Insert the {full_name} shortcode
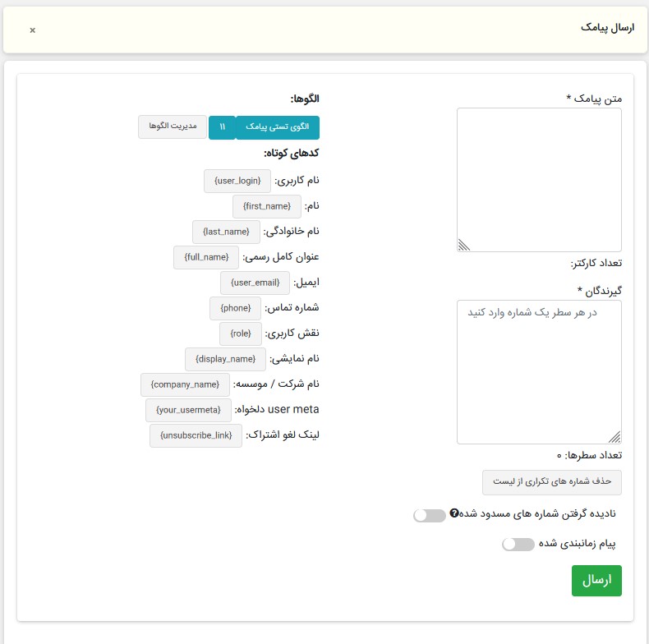 click(x=206, y=257)
